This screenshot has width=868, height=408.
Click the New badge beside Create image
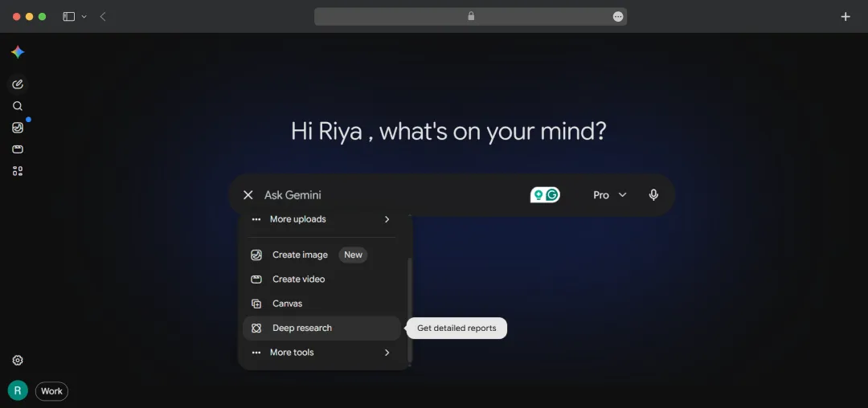(x=353, y=255)
